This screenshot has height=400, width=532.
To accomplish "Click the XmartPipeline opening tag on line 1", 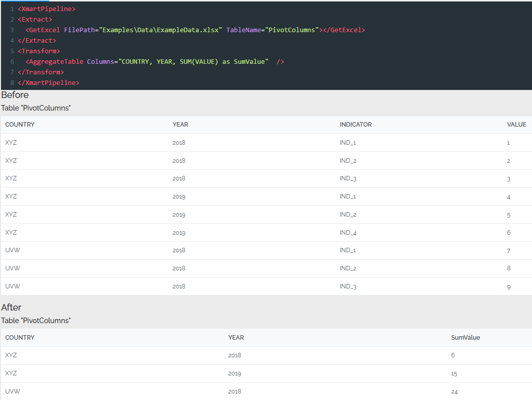I will coord(47,9).
